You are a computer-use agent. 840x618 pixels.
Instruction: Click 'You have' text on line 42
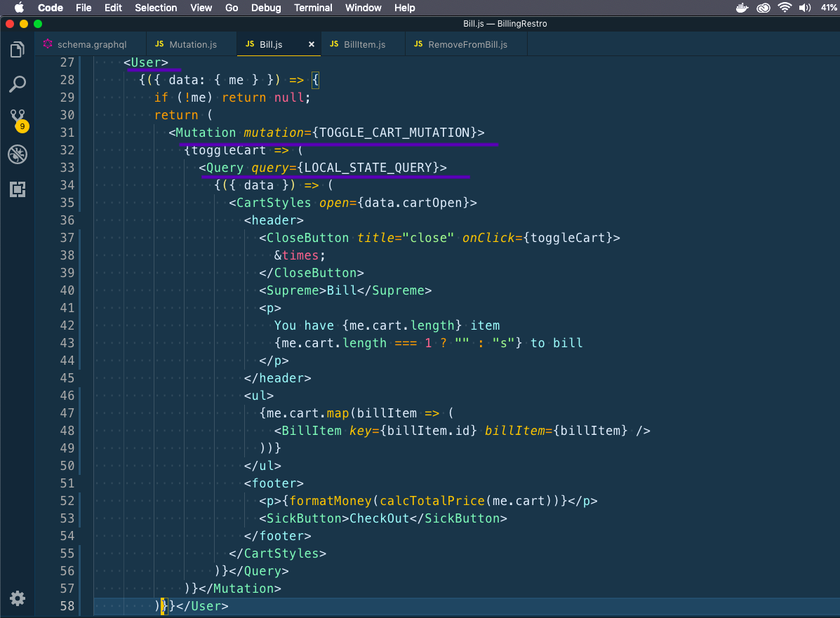click(x=304, y=325)
